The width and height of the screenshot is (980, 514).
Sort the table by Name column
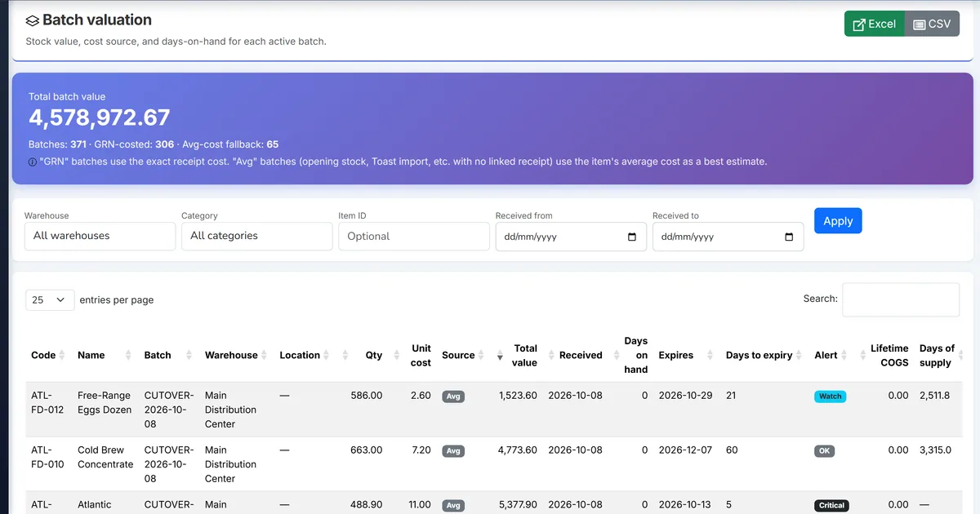(105, 355)
